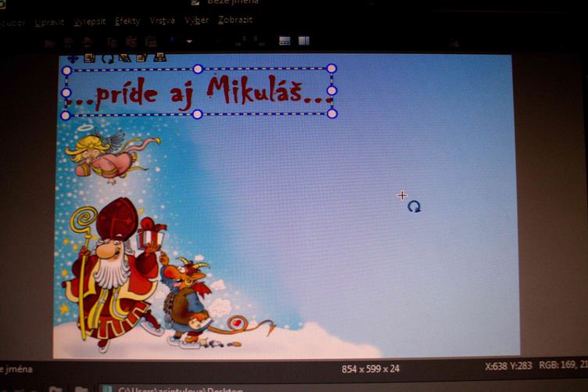This screenshot has width=588, height=392.
Task: Click the top-right text box handle
Action: [x=332, y=68]
